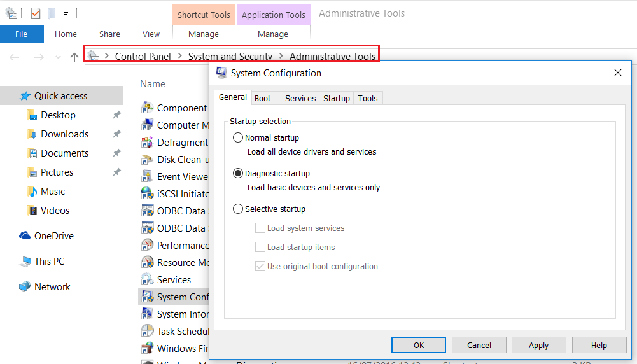This screenshot has width=637, height=364.
Task: Open the recent locations dropdown arrow
Action: point(58,57)
